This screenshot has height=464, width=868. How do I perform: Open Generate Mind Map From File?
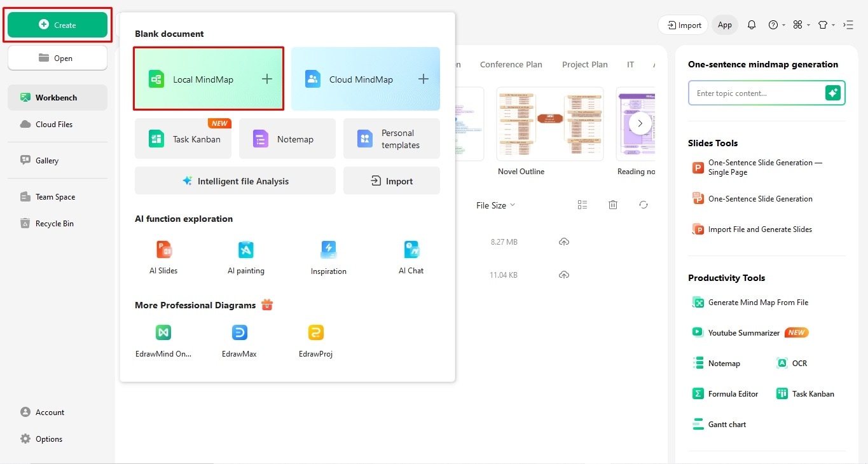pos(750,302)
